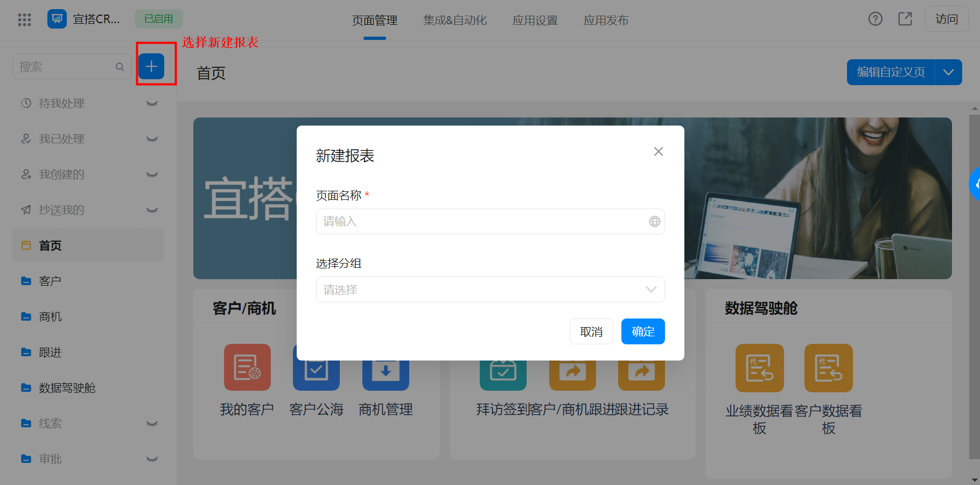This screenshot has width=980, height=485.
Task: Open 抄送我的 in the sidebar
Action: 88,210
